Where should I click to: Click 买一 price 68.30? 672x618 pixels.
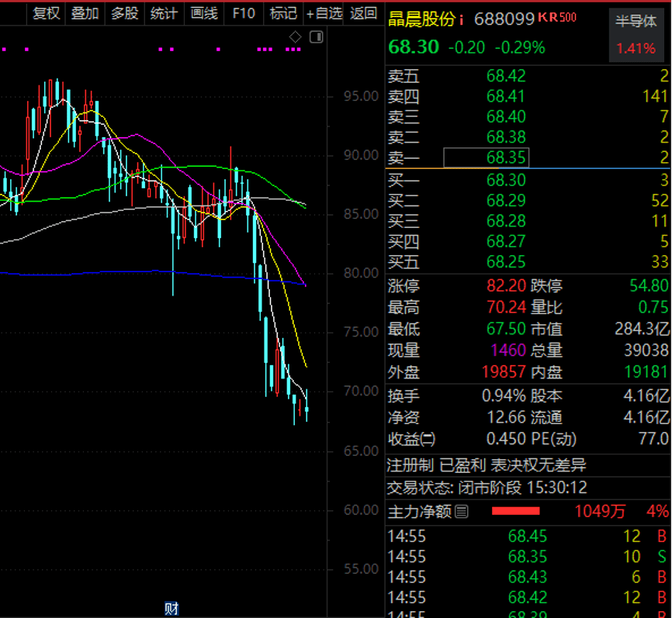506,181
